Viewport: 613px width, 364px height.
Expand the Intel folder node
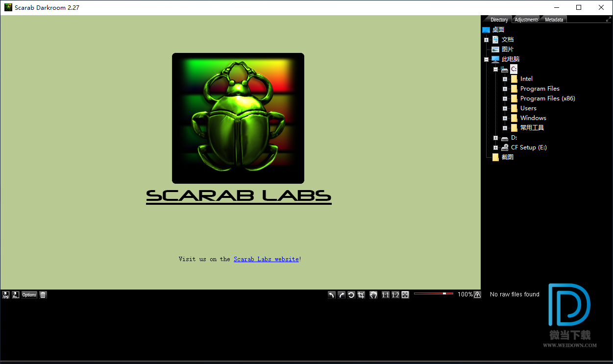pyautogui.click(x=505, y=79)
